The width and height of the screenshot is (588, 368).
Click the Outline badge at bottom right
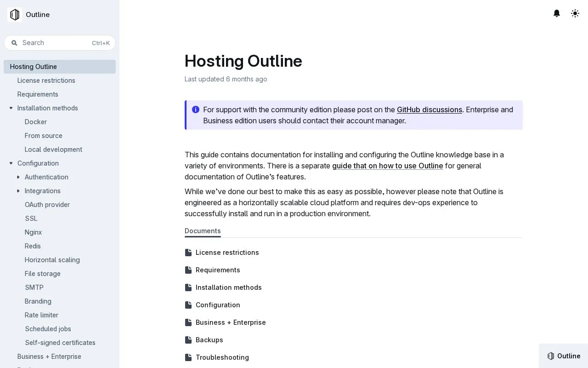564,356
